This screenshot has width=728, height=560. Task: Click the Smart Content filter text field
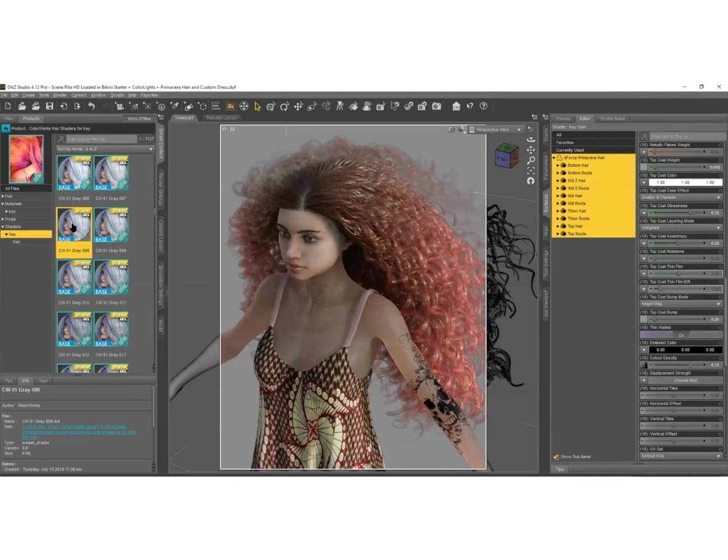101,139
